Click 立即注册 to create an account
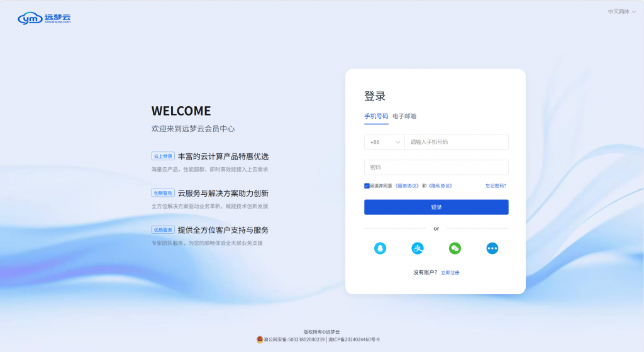 pos(450,273)
